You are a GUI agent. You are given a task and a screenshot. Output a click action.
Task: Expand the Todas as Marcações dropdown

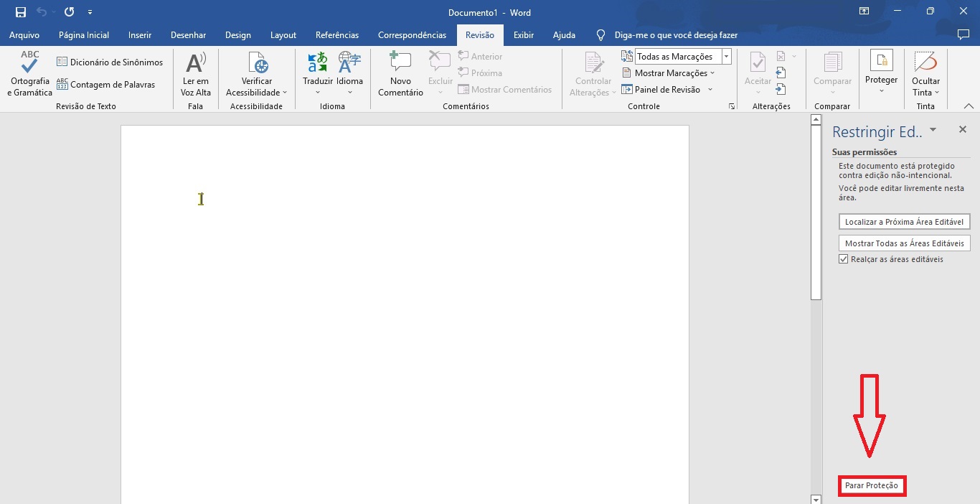(727, 57)
